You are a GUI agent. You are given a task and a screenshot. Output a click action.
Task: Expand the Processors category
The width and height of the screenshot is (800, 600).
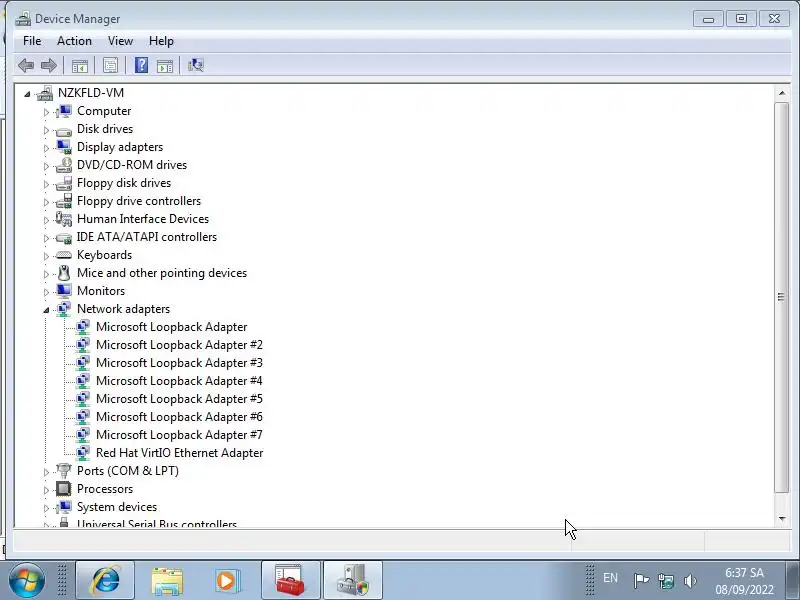tap(46, 490)
